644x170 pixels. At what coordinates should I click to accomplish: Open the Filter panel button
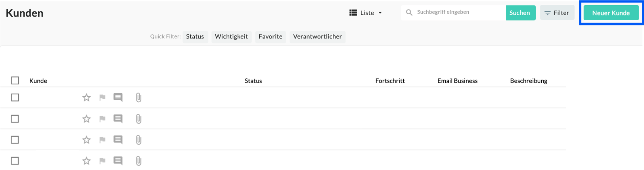(557, 13)
